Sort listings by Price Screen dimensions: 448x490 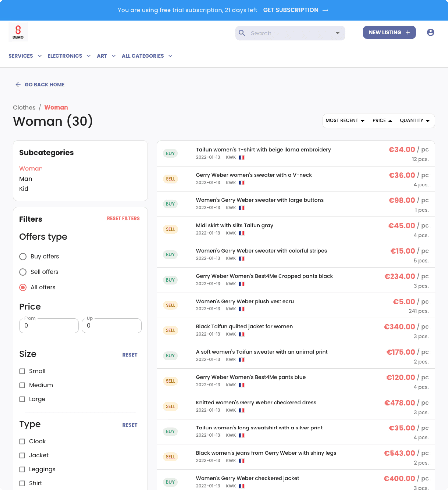382,121
